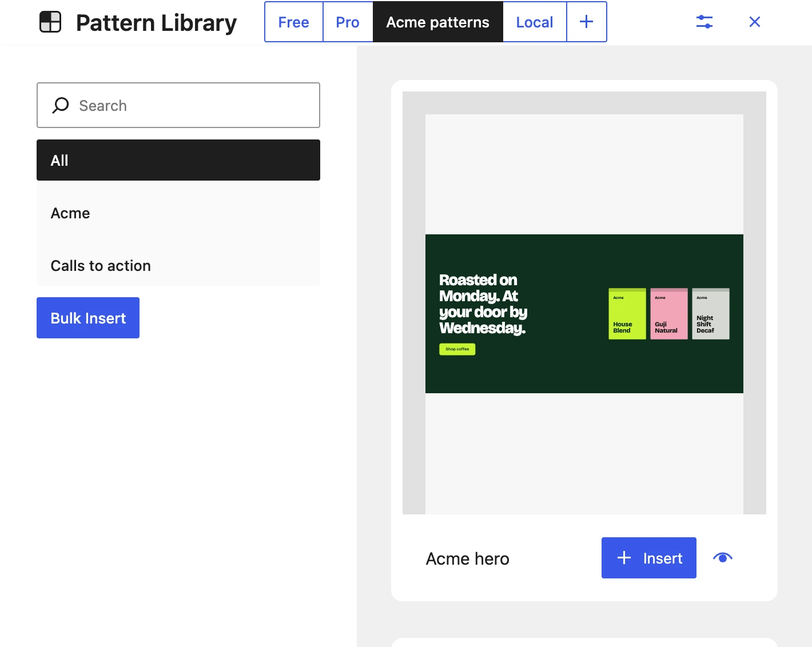
Task: Open the Acme hero preview thumbnail
Action: (x=584, y=303)
